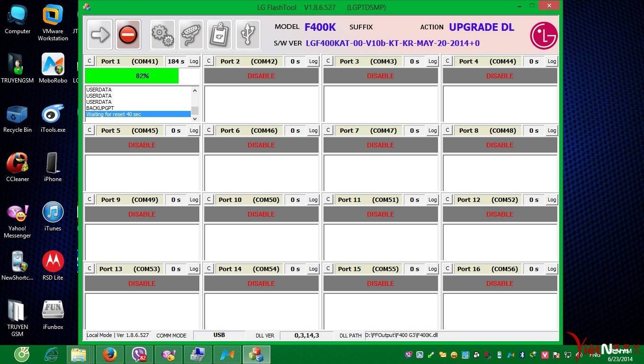Launch RSD Lite desktop shortcut
The width and height of the screenshot is (644, 364).
(x=53, y=266)
